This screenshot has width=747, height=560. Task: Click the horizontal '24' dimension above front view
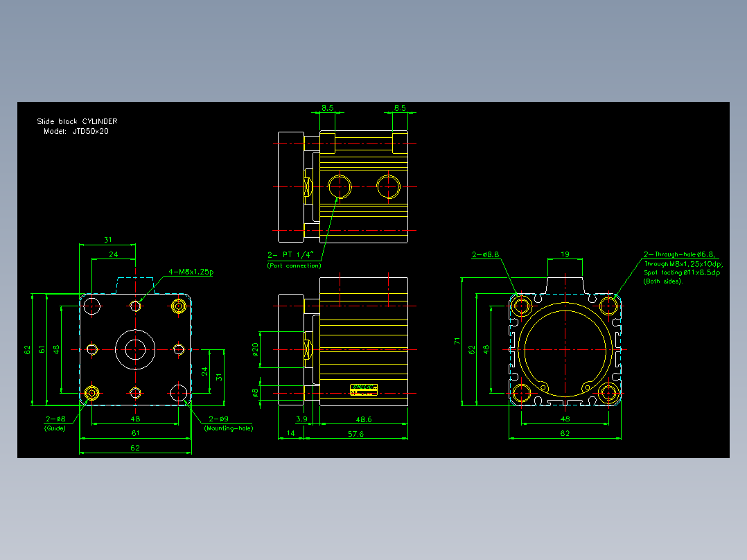click(114, 254)
